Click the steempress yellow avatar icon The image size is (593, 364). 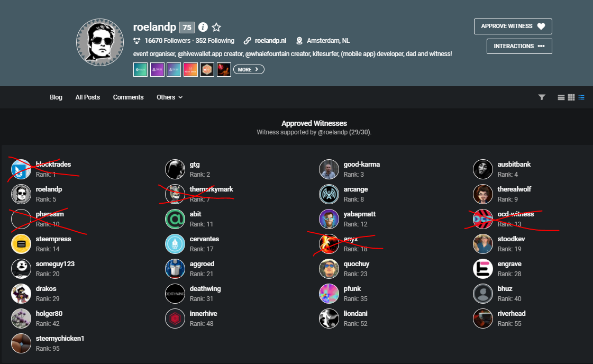21,244
